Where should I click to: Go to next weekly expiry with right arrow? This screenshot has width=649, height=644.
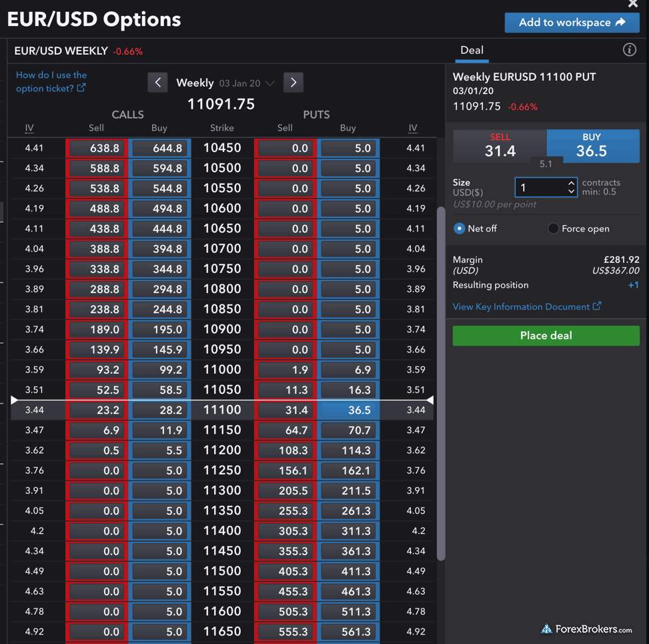(293, 83)
